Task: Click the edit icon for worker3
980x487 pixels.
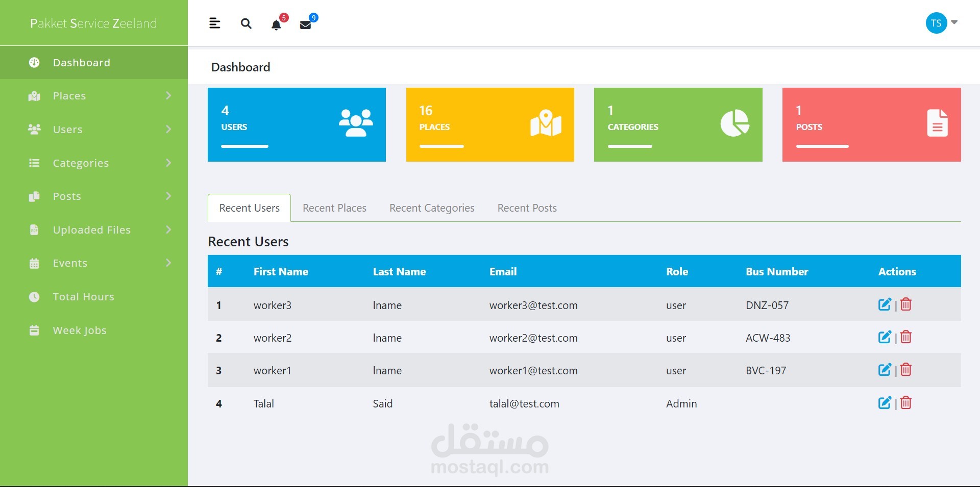Action: coord(885,304)
